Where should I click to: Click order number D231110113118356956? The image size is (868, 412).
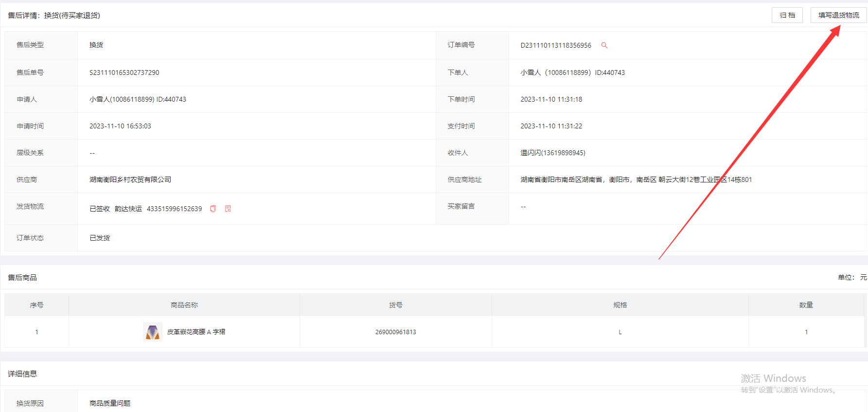coord(556,45)
